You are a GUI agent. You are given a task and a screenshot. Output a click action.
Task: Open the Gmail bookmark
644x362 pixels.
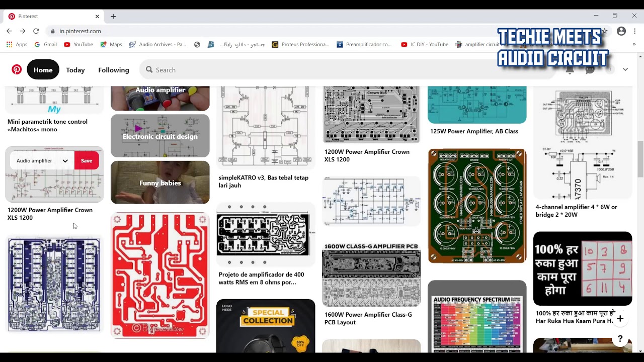(x=46, y=44)
